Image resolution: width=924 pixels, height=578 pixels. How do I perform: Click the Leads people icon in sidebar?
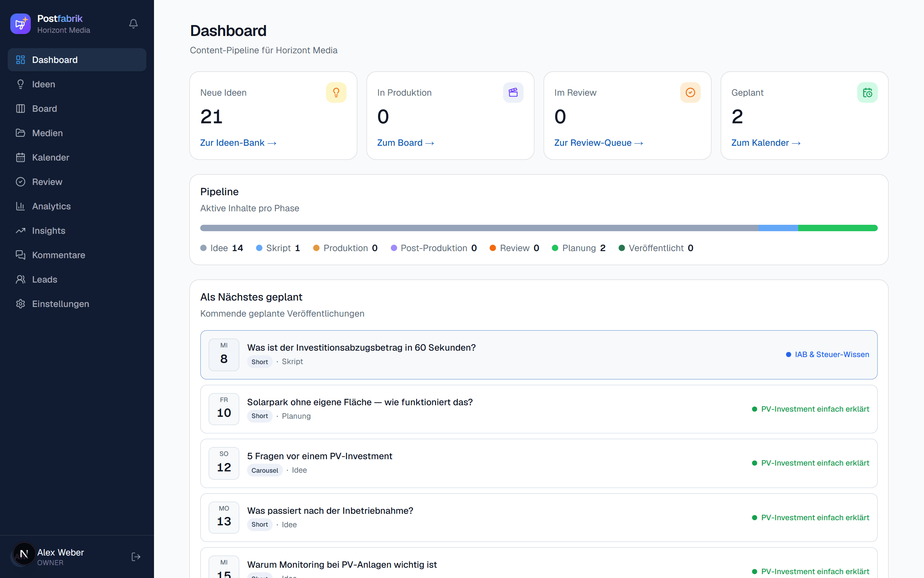point(21,279)
